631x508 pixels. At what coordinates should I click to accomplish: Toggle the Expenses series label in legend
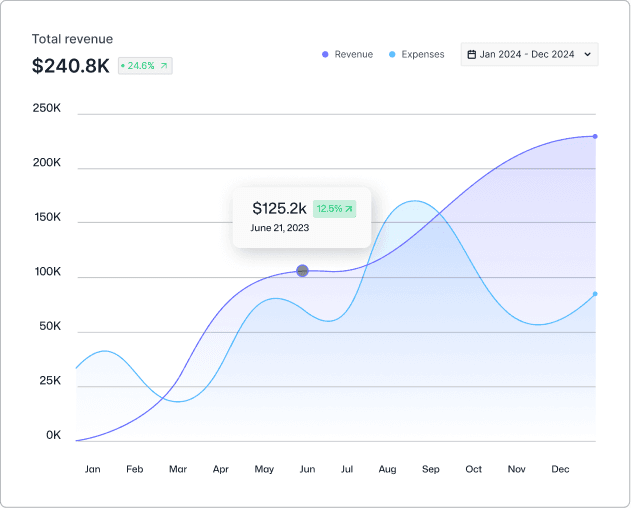422,55
